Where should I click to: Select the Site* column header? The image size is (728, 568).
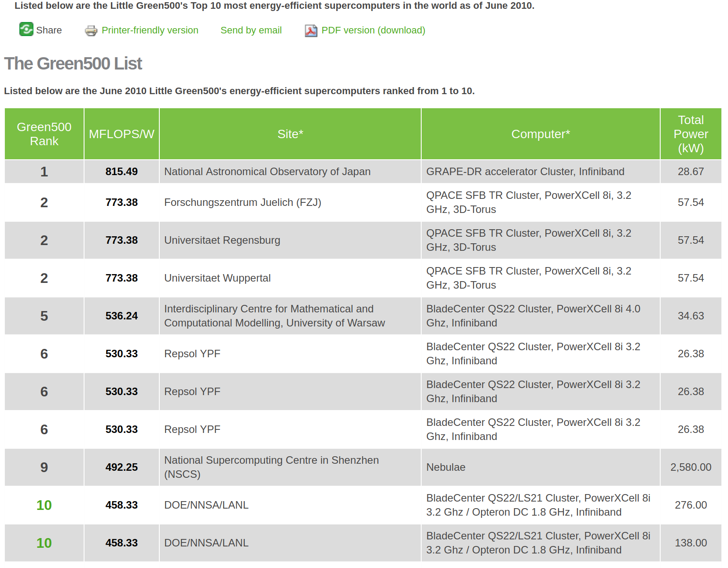coord(290,134)
